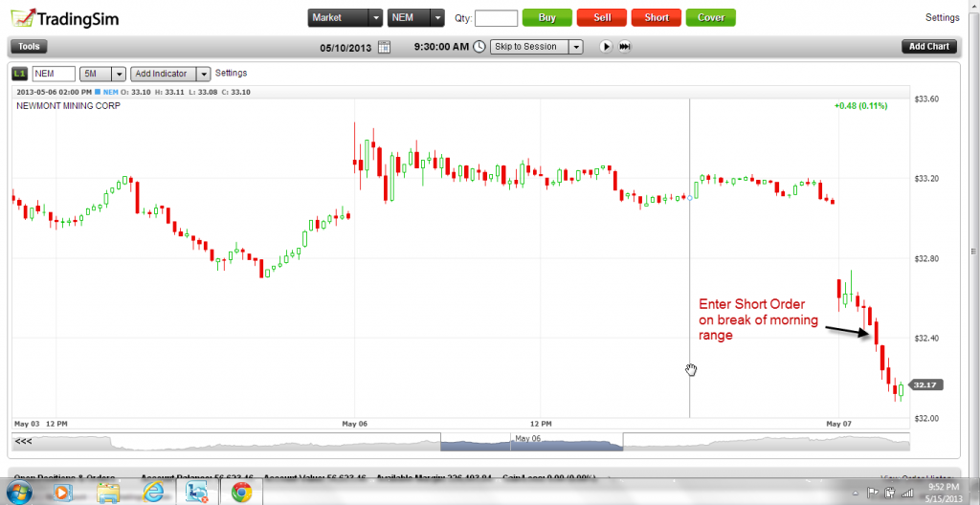Click the taskbar app beside Chrome
980x505 pixels.
click(197, 493)
